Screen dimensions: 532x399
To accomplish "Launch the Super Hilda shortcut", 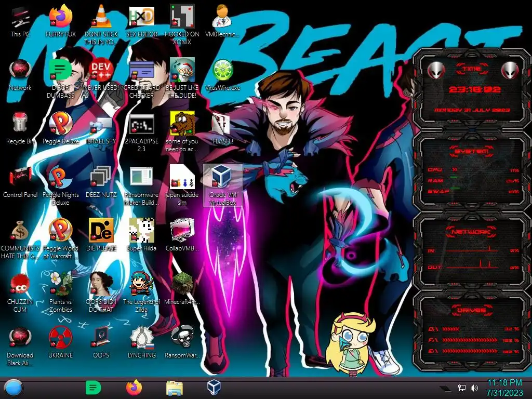I will pyautogui.click(x=141, y=236).
